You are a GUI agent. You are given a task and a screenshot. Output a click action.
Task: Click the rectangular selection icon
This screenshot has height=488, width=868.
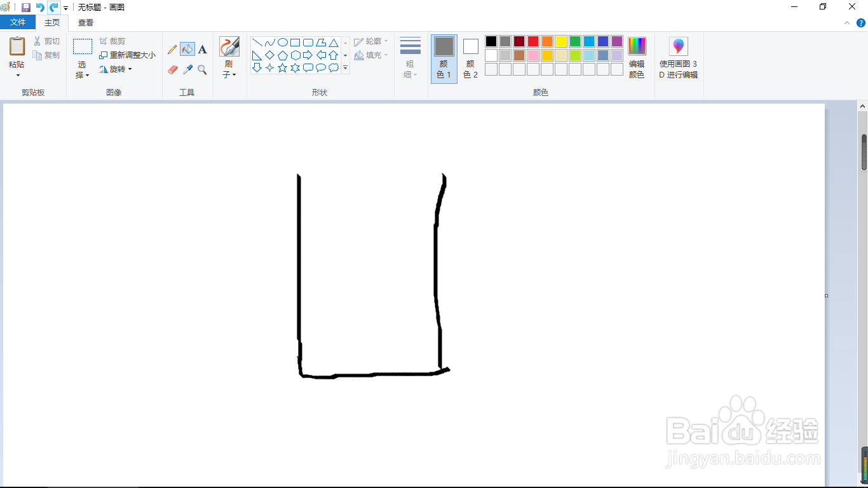[x=83, y=46]
